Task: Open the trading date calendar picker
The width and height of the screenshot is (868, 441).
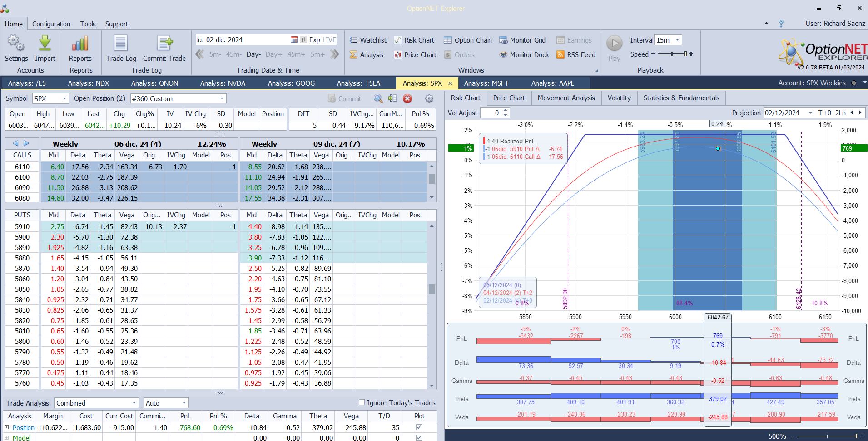Action: pyautogui.click(x=294, y=40)
